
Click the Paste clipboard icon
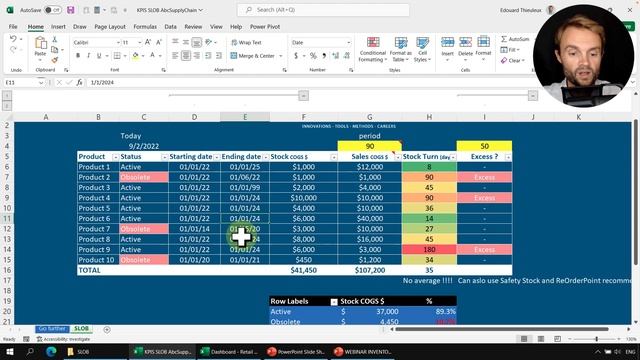point(40,43)
